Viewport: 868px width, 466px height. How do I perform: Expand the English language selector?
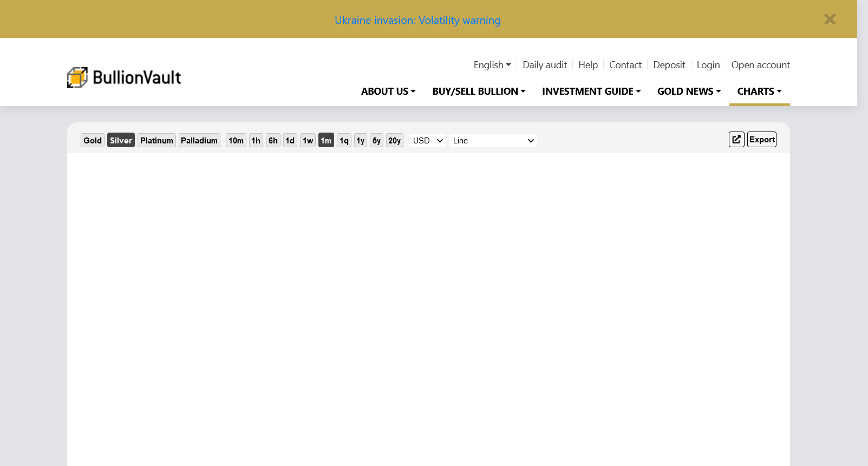click(492, 65)
